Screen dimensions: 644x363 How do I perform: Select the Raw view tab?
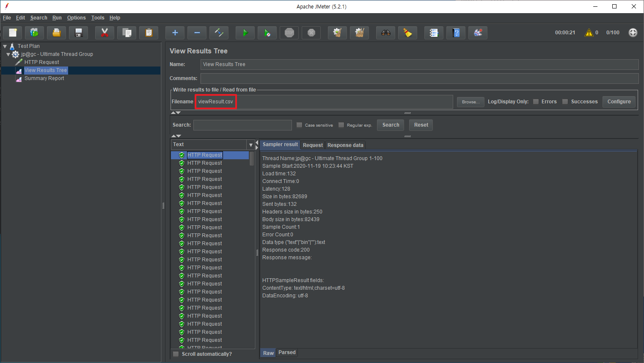click(x=268, y=353)
